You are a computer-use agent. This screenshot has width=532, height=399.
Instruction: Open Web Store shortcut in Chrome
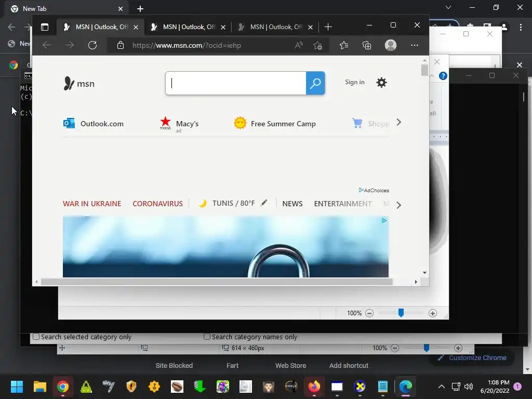[291, 365]
